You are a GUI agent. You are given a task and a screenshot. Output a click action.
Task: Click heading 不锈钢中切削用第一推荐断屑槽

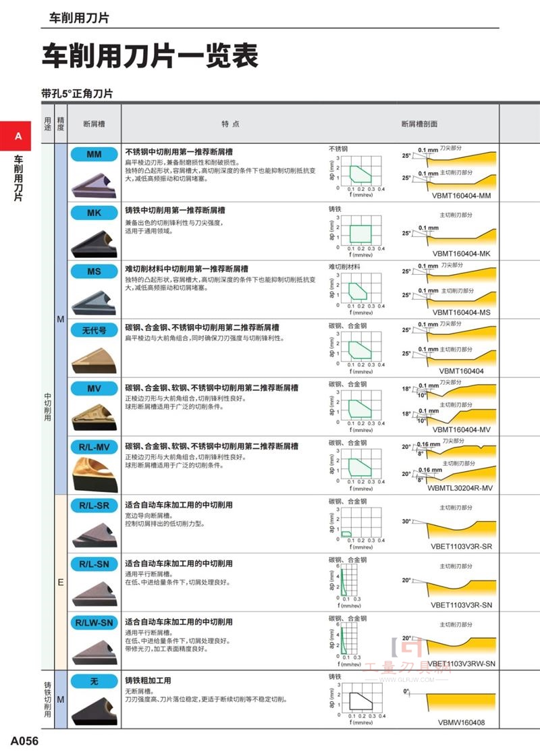point(179,152)
